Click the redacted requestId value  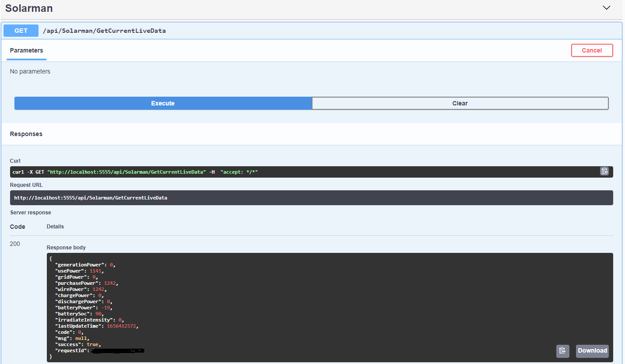[117, 350]
